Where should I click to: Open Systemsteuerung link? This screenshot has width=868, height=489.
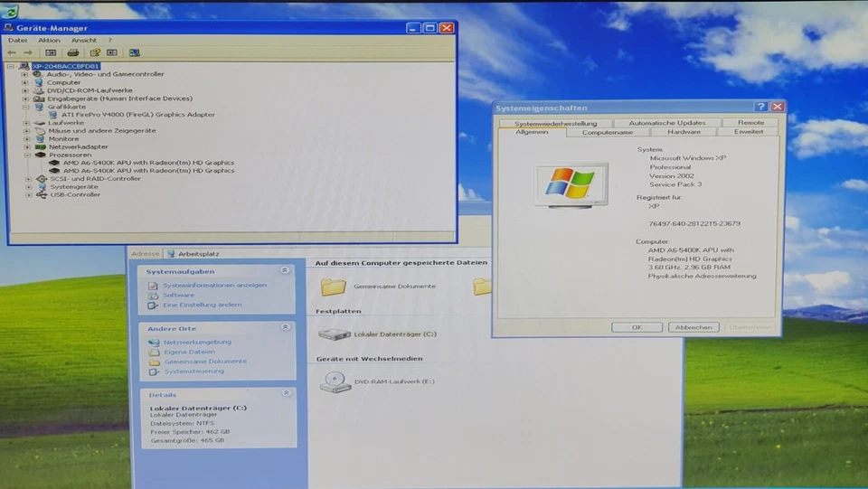[193, 371]
